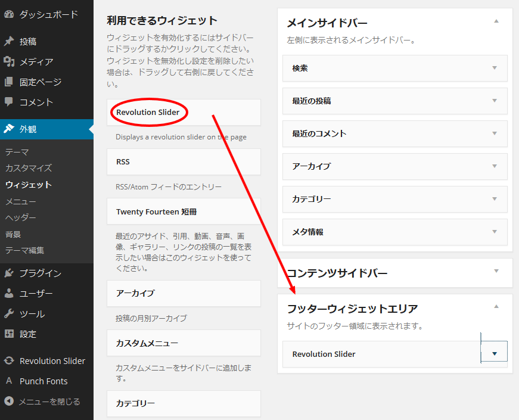Click the plug icon beside プラグイン
Viewport: 519px width, 420px height.
tap(9, 273)
